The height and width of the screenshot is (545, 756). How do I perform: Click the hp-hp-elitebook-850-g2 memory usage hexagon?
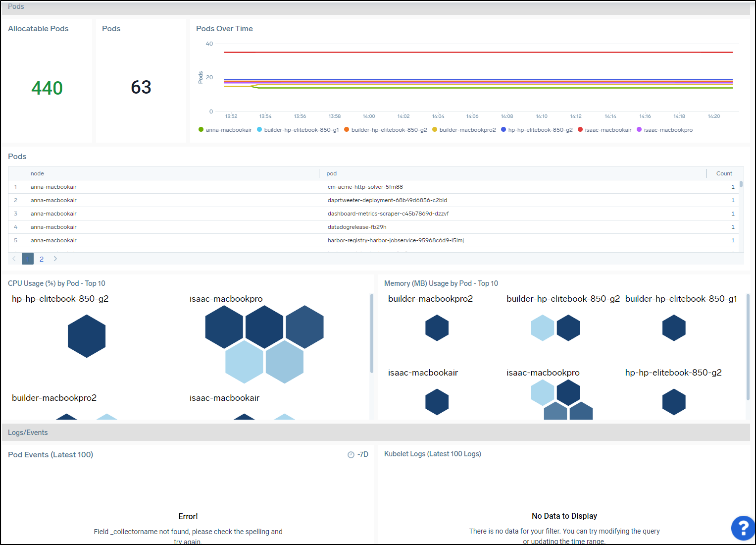674,402
